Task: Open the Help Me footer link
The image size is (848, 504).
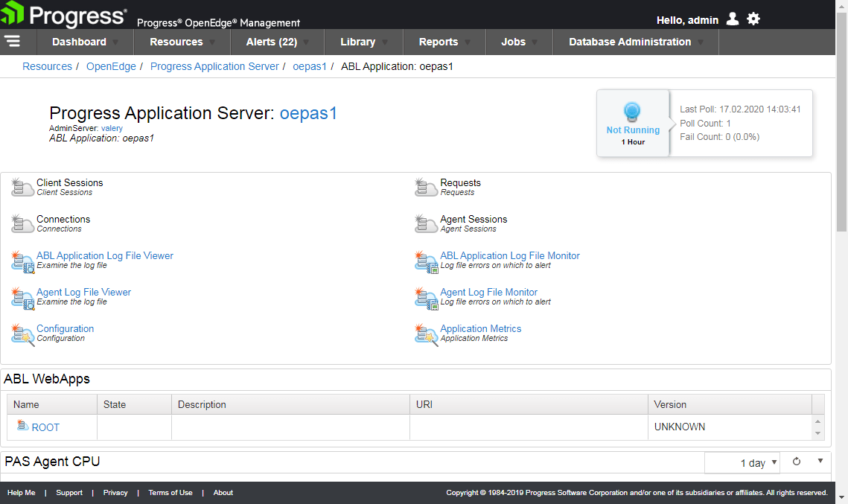Action: pos(21,493)
